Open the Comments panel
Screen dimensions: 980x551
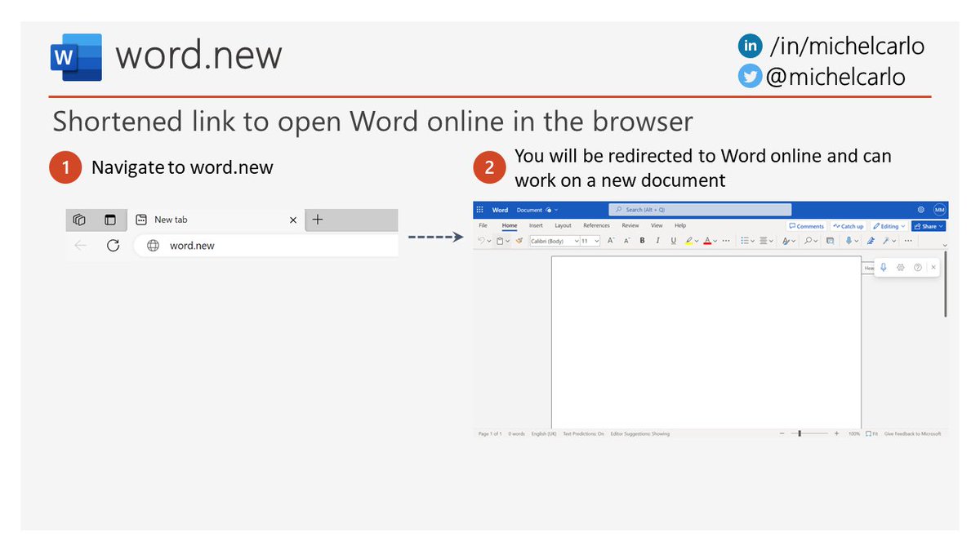[x=807, y=225]
